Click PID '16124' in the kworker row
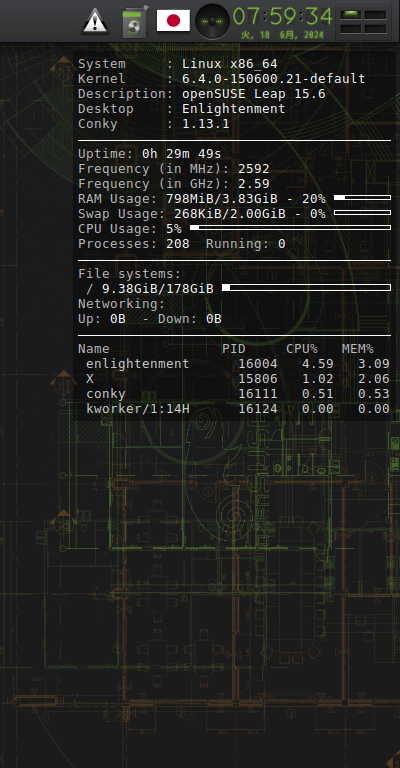 [258, 409]
